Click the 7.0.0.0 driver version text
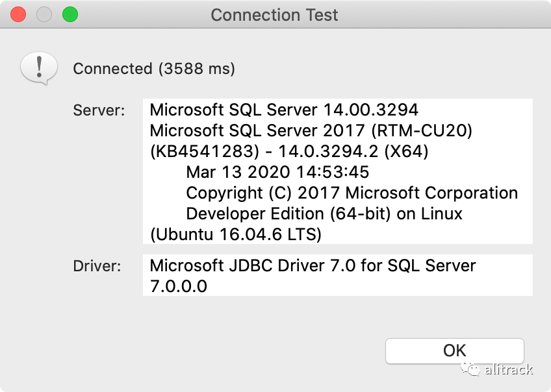This screenshot has width=551, height=392. 179,286
